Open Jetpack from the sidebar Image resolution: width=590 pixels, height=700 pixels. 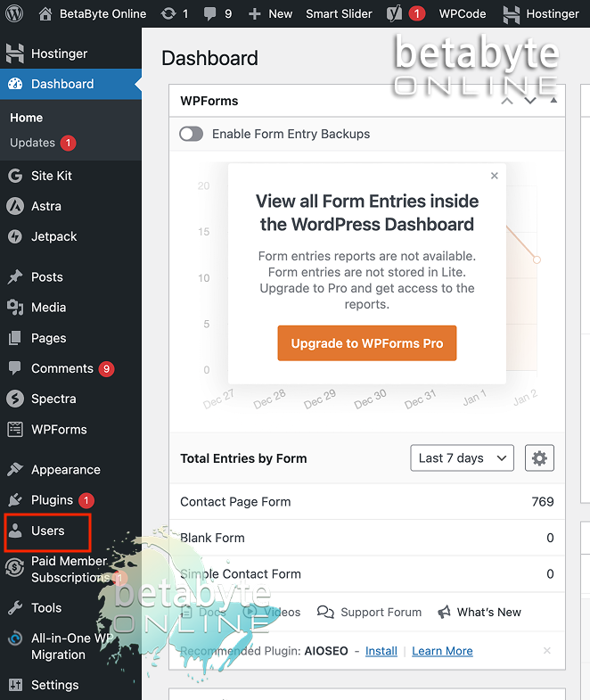click(x=53, y=236)
